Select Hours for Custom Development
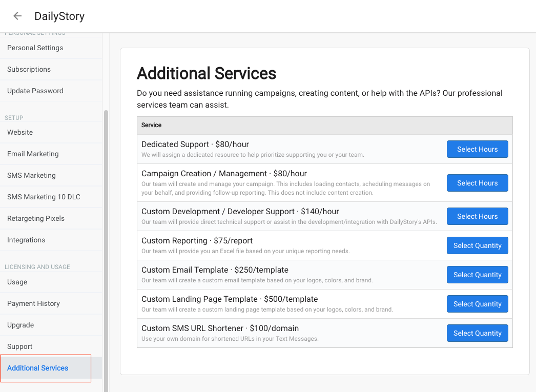This screenshot has height=392, width=536. pos(477,216)
